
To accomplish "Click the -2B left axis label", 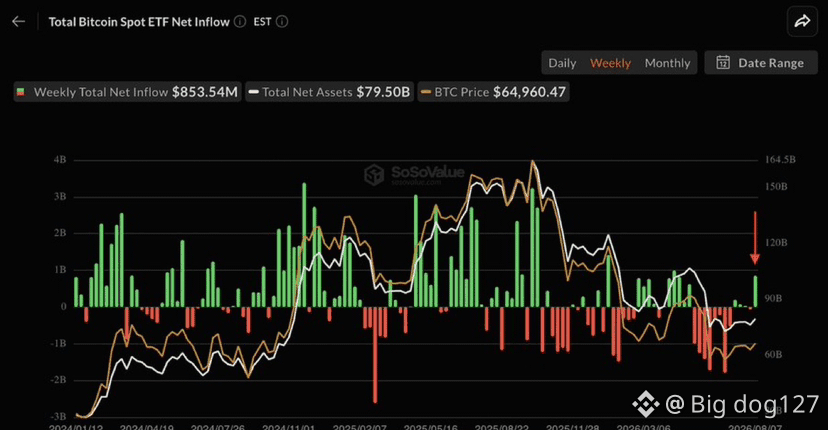I will click(x=58, y=379).
